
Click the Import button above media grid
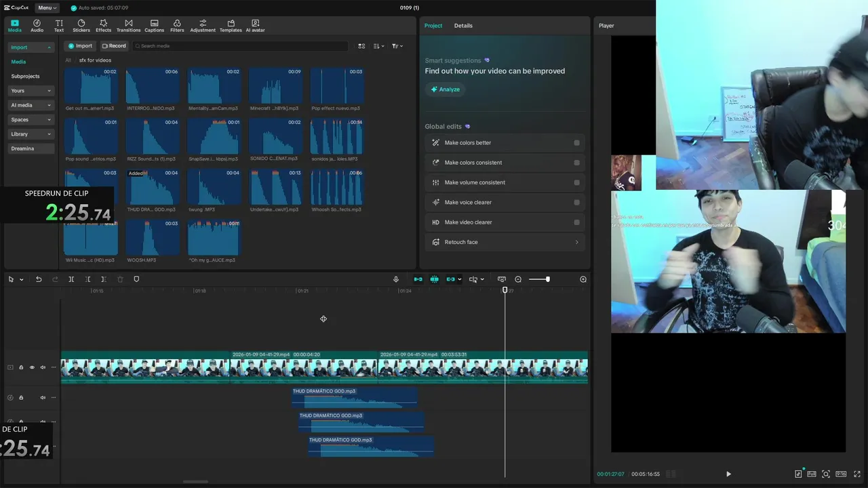pos(79,46)
